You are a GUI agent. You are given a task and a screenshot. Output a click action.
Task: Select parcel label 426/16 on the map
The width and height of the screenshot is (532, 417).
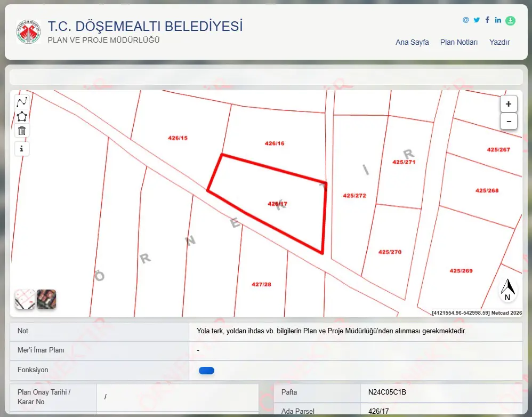(x=275, y=143)
